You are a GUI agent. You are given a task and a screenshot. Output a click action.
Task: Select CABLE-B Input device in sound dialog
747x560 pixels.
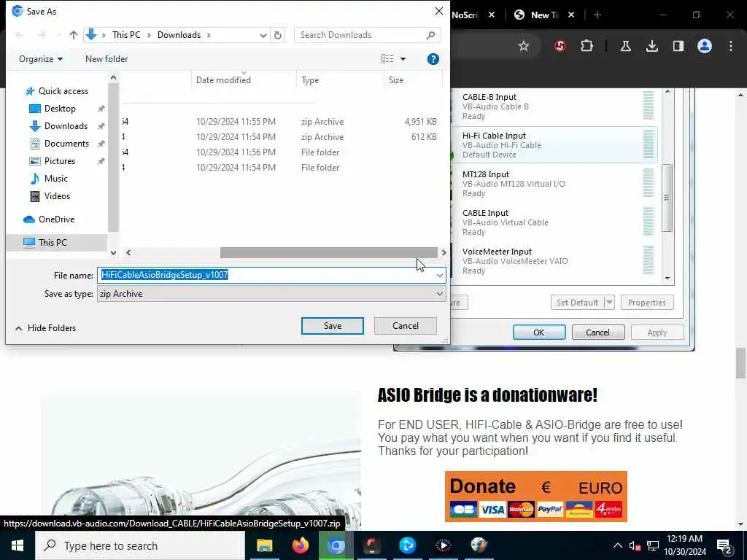[553, 106]
